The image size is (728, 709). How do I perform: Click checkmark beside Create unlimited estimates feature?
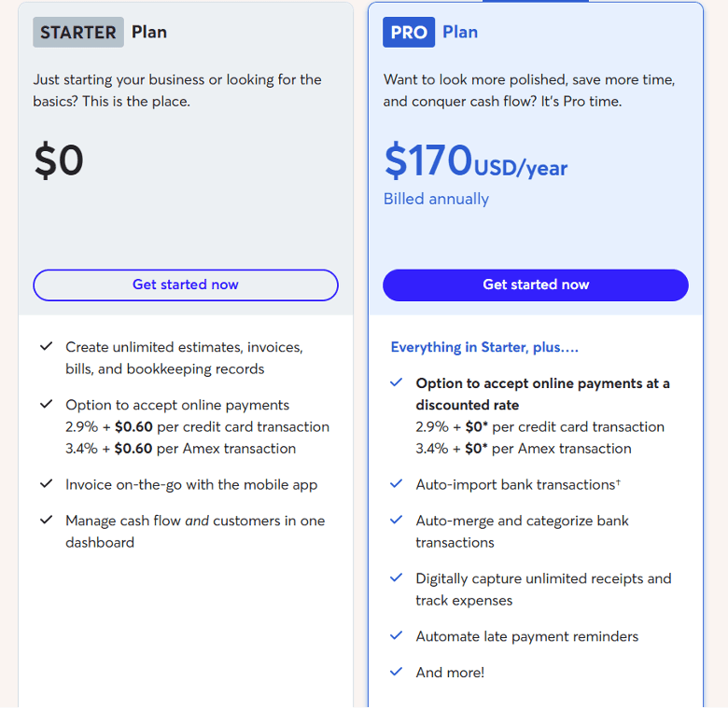pos(46,347)
